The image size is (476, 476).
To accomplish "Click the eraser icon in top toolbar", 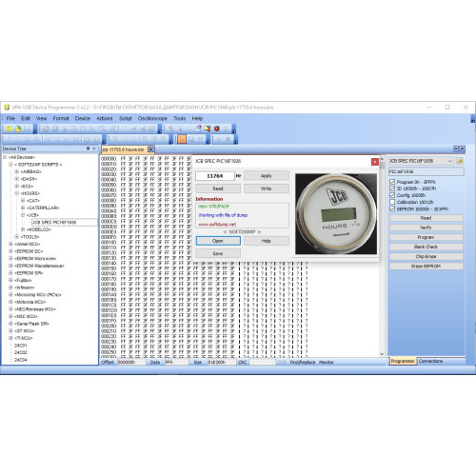I will pyautogui.click(x=199, y=129).
